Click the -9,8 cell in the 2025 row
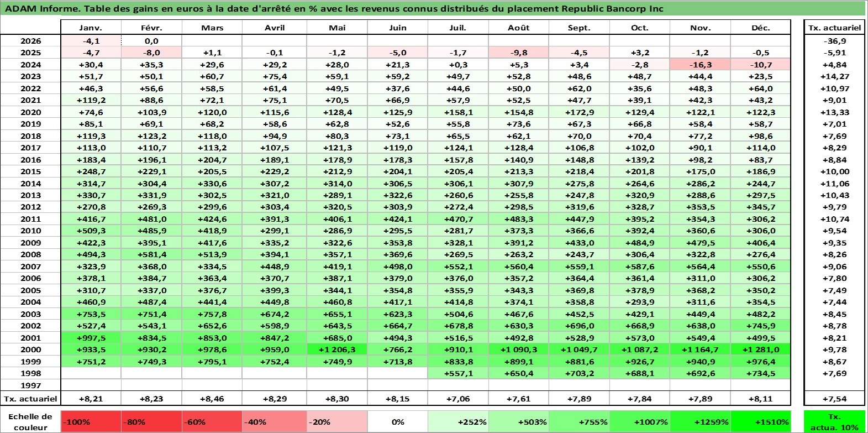The height and width of the screenshot is (433, 868). point(519,53)
